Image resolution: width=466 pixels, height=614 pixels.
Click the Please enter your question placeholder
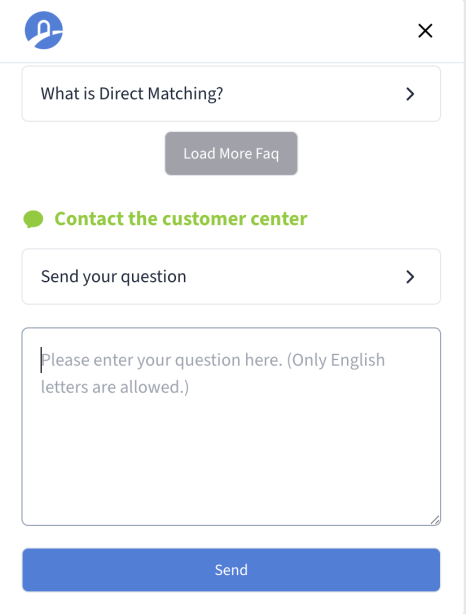click(213, 373)
